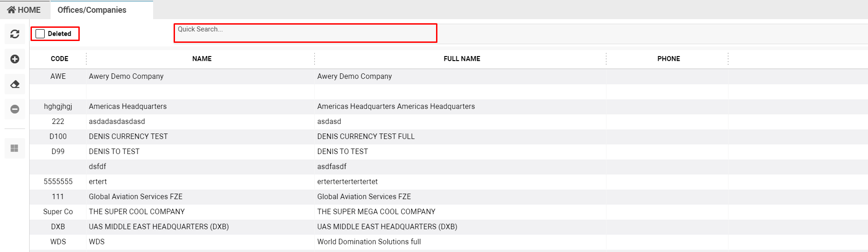
Task: Toggle the Deleted checkbox
Action: (40, 34)
